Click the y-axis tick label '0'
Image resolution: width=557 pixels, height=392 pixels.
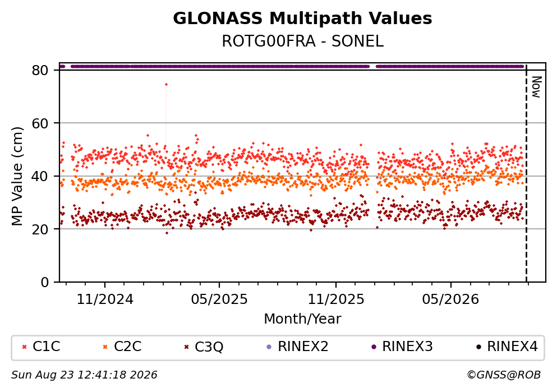tap(44, 282)
